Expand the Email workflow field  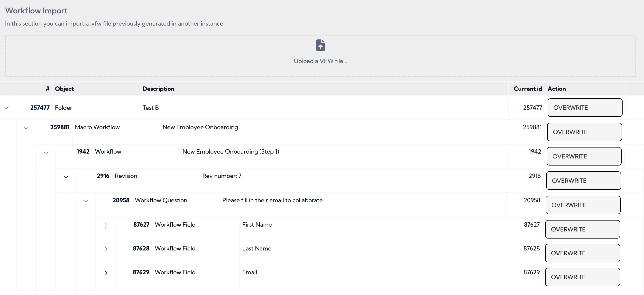pos(106,273)
